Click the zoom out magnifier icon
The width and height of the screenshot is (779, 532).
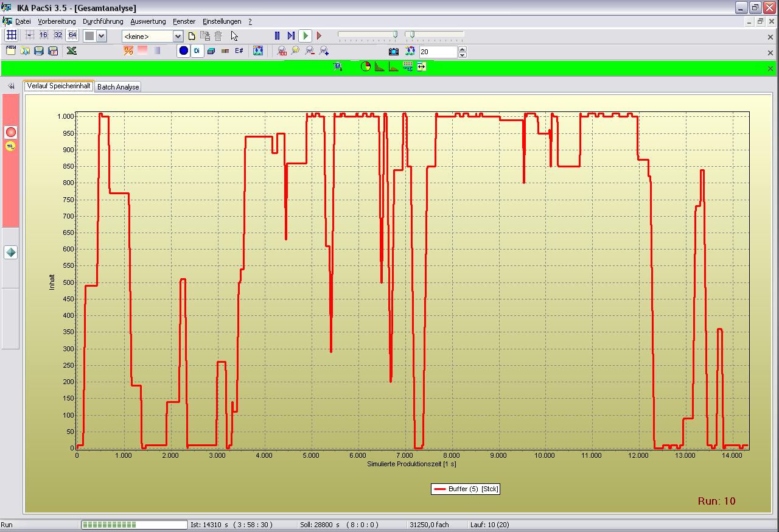click(x=310, y=51)
